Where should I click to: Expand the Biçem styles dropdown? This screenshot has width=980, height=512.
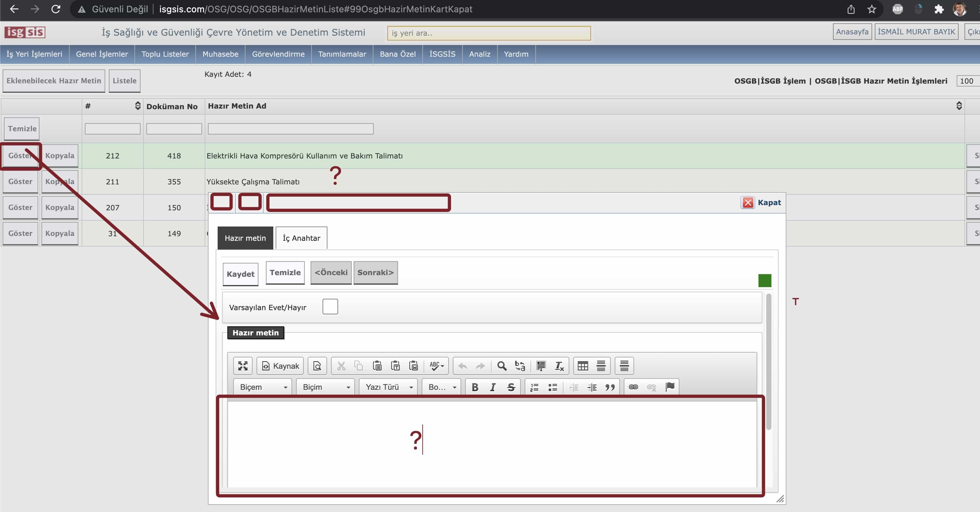pyautogui.click(x=263, y=387)
